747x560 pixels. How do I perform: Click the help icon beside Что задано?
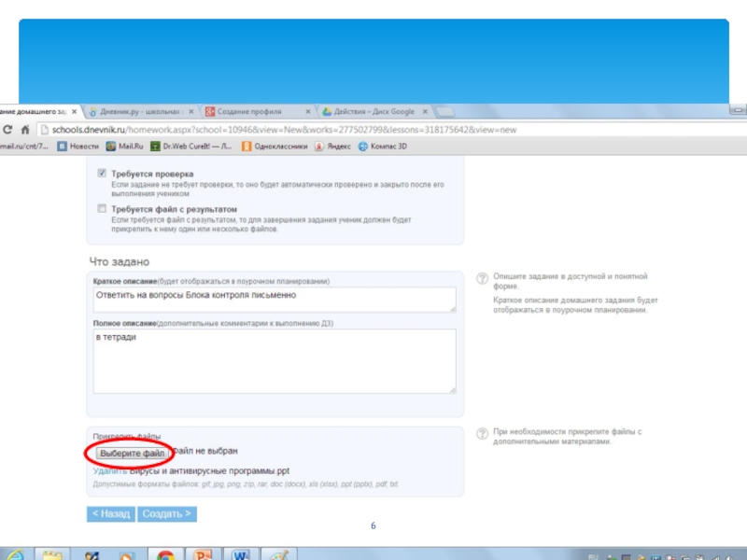482,278
